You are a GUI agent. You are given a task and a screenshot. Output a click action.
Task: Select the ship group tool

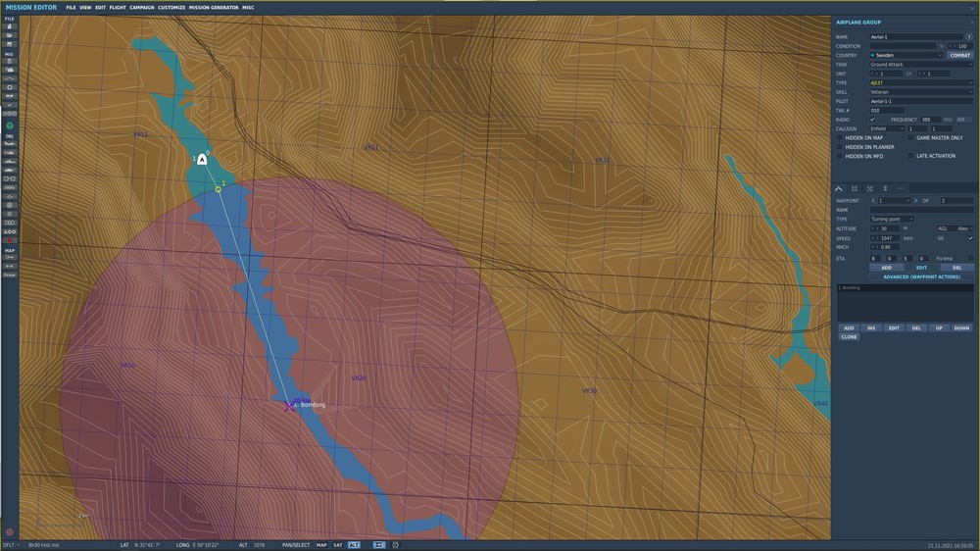click(x=10, y=161)
